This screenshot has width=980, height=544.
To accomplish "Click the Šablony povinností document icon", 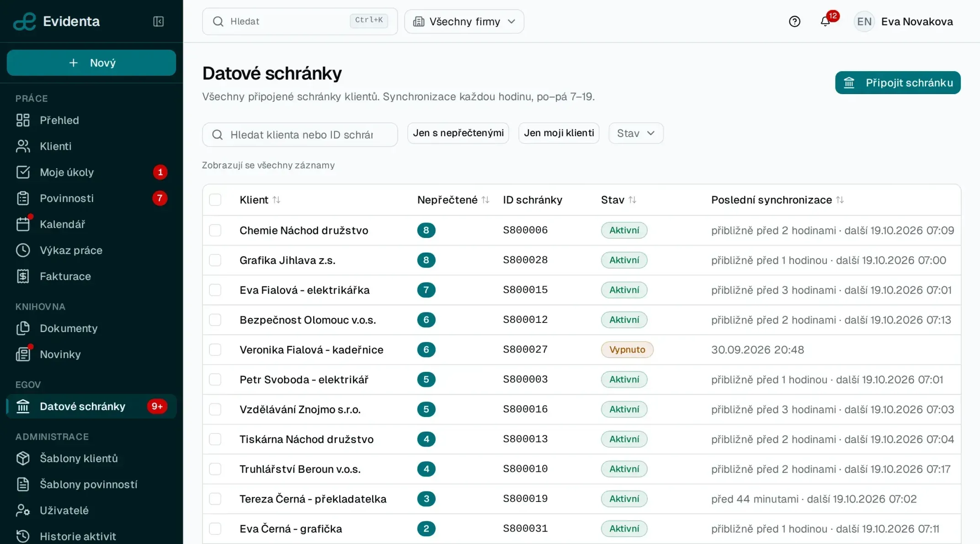I will click(23, 484).
